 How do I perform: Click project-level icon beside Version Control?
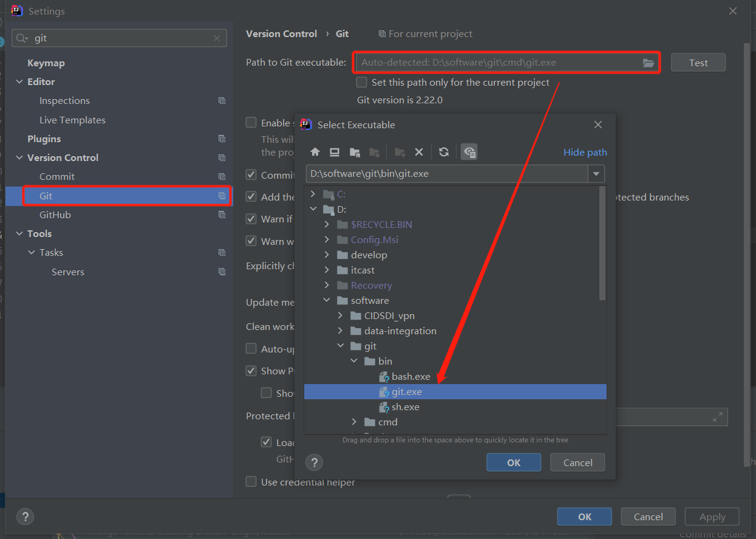pyautogui.click(x=222, y=158)
